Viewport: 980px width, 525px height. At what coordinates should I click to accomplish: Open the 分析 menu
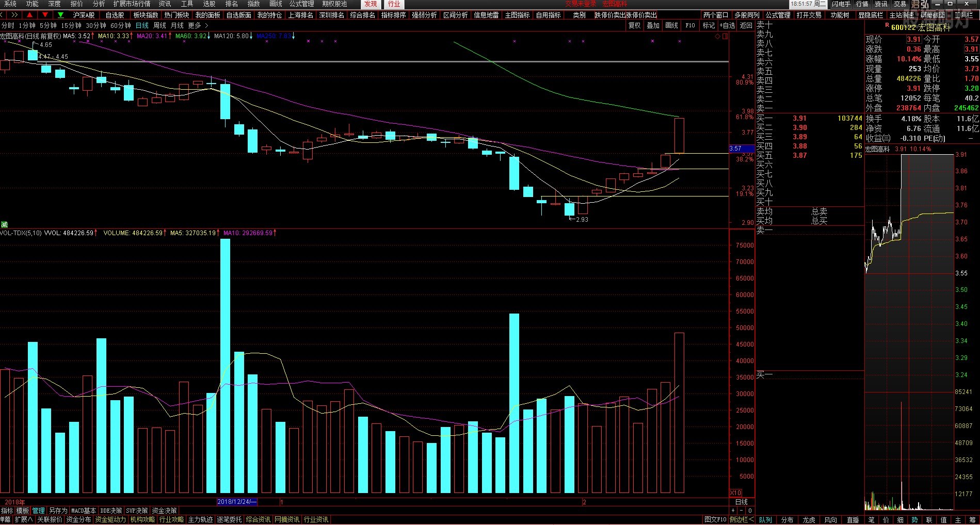point(99,4)
